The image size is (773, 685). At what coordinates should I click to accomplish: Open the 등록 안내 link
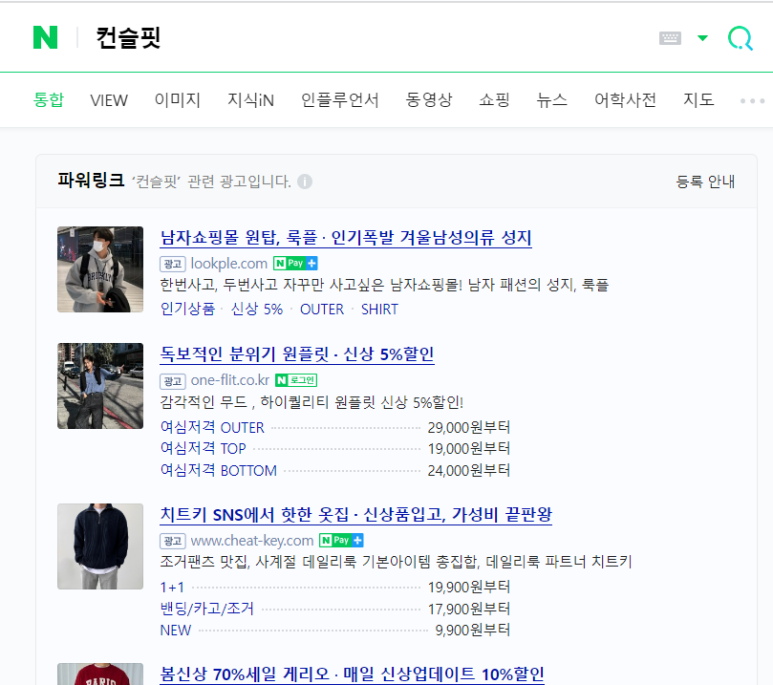pyautogui.click(x=705, y=182)
